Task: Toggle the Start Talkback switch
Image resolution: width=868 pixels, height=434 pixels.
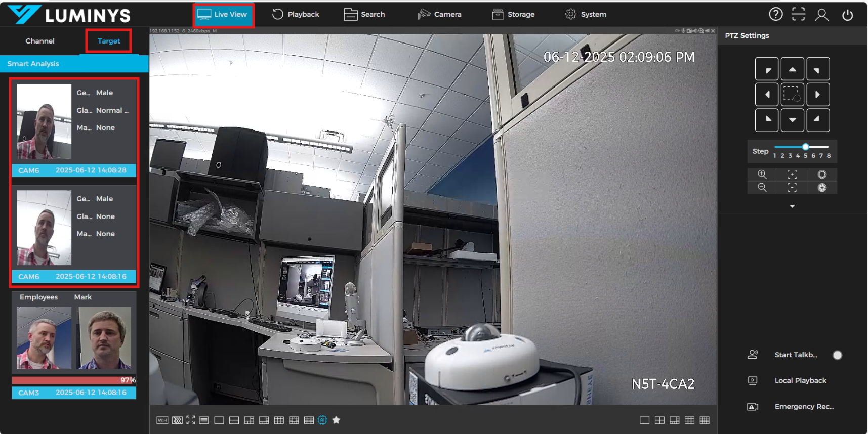Action: pyautogui.click(x=837, y=355)
